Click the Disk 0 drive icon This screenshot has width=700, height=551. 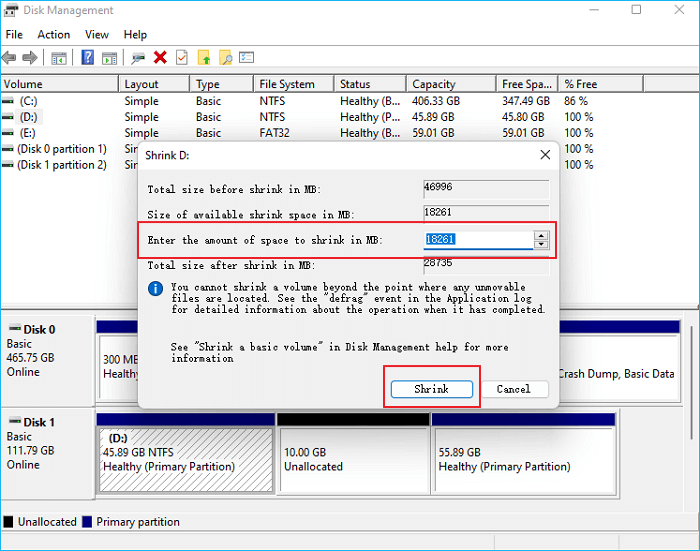click(15, 329)
